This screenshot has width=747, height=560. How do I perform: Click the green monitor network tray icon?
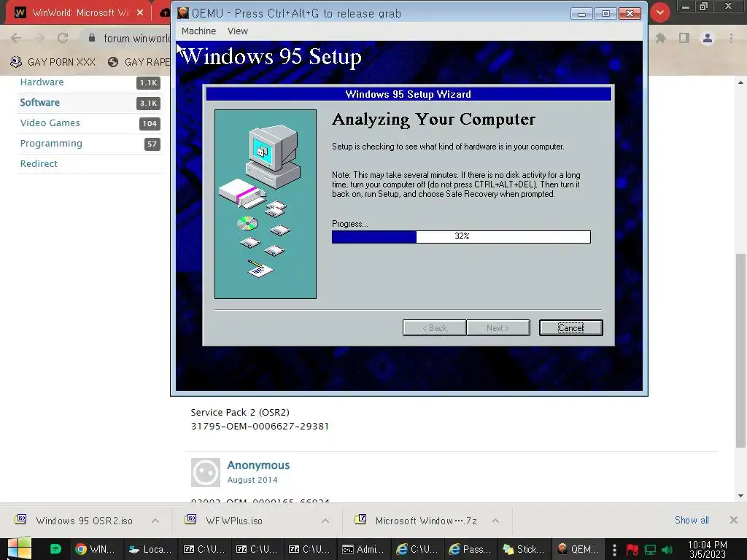click(650, 550)
